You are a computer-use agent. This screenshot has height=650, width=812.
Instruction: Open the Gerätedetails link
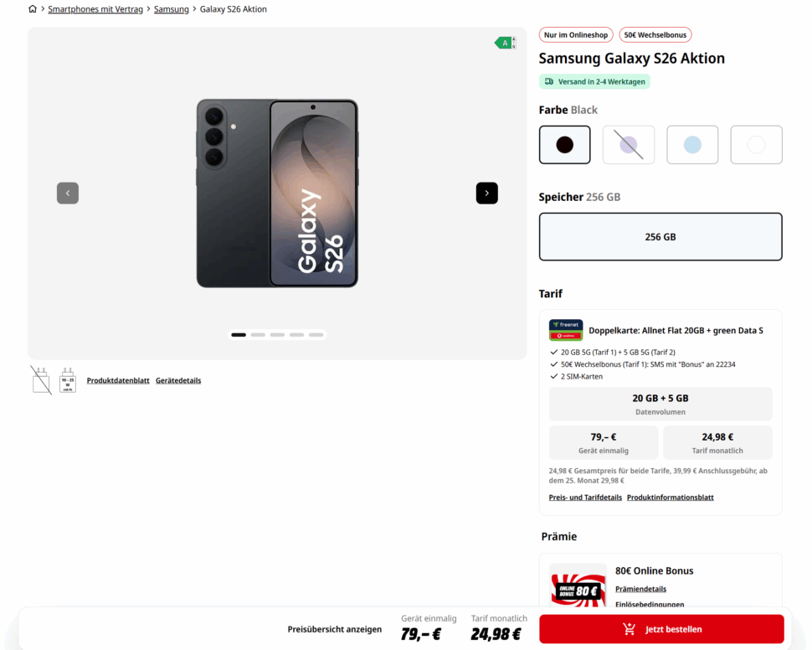[178, 380]
